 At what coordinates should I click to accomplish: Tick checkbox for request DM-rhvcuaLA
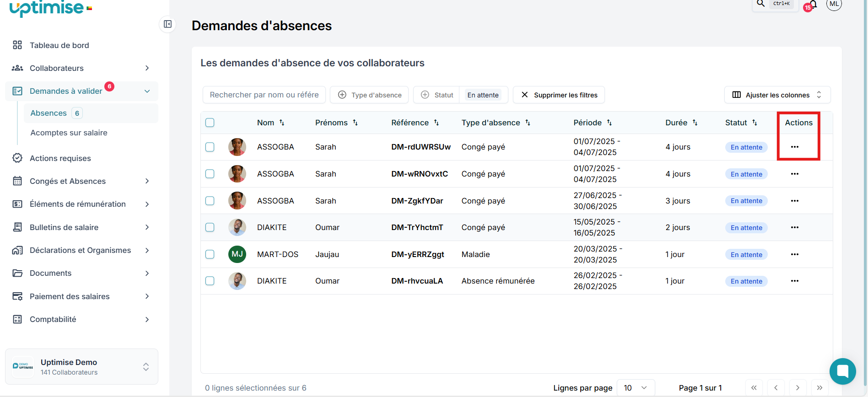(210, 281)
